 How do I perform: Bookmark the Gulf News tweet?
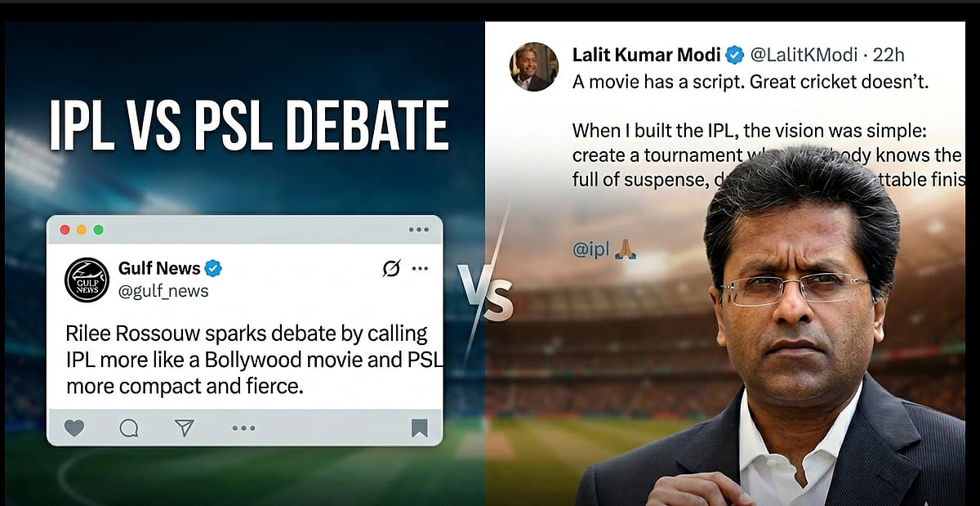(419, 428)
